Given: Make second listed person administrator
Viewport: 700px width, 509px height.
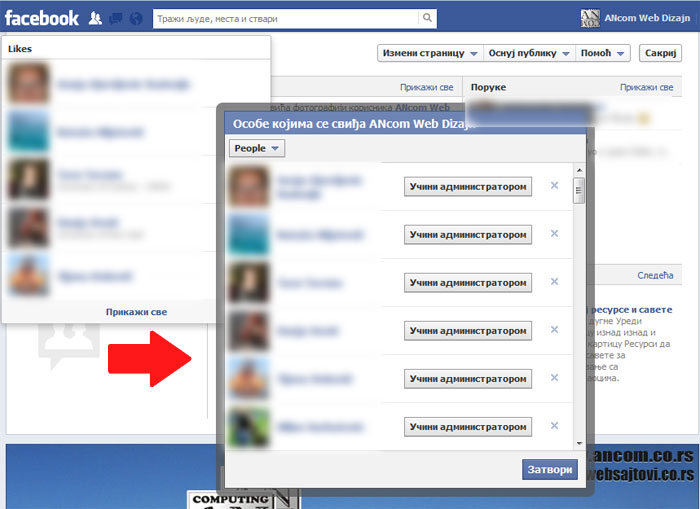Looking at the screenshot, I should 468,234.
